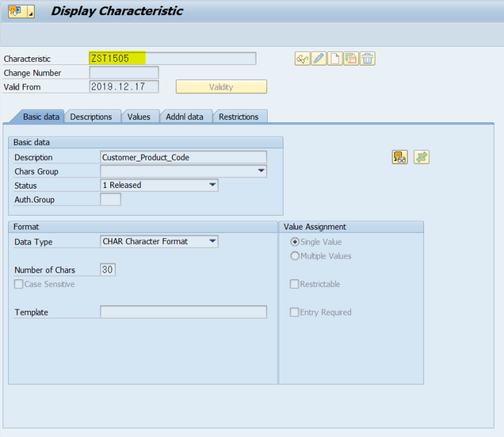
Task: Click the Description field Customer_Product_Code
Action: (x=183, y=158)
